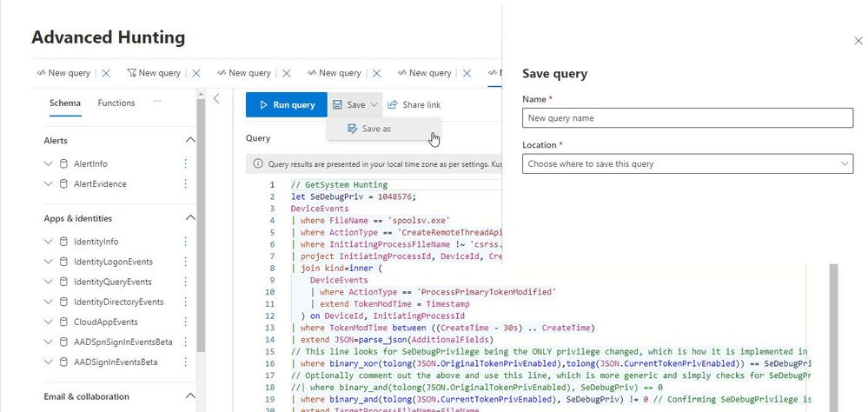Screen dimensions: 868x412
Task: Expand the AlertInfo table
Action: 48,164
